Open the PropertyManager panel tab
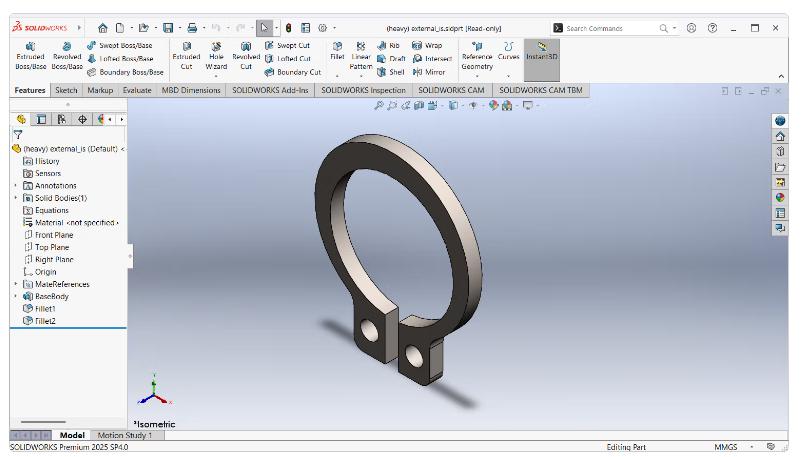Viewport: 801px width, 457px height. 41,119
